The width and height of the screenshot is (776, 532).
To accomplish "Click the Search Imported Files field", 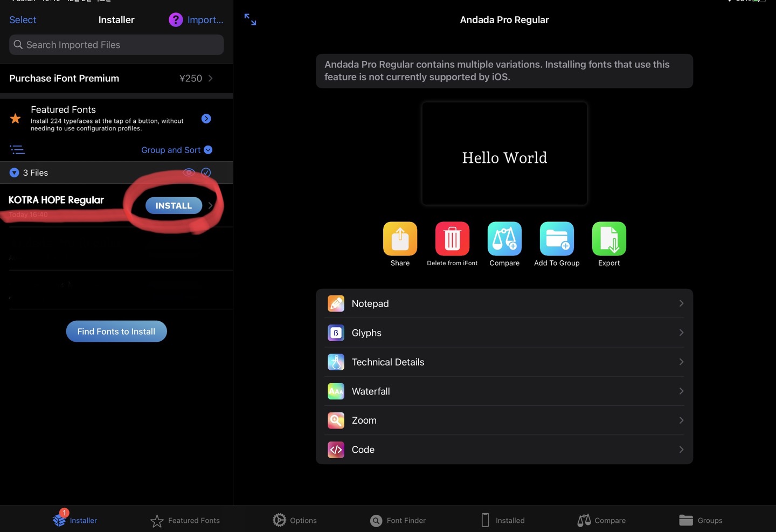I will pyautogui.click(x=116, y=45).
